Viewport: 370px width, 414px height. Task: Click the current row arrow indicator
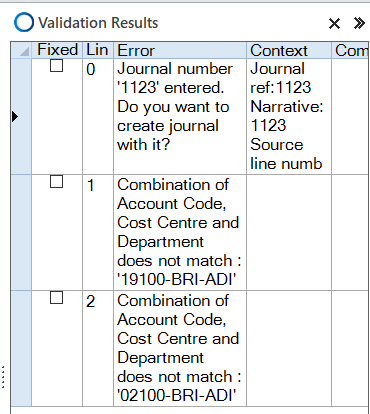(15, 116)
